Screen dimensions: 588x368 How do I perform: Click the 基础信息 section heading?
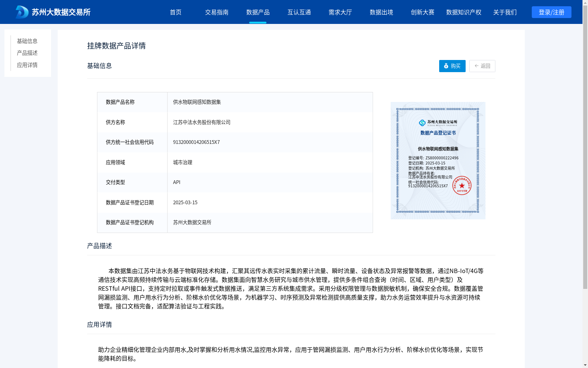point(100,66)
